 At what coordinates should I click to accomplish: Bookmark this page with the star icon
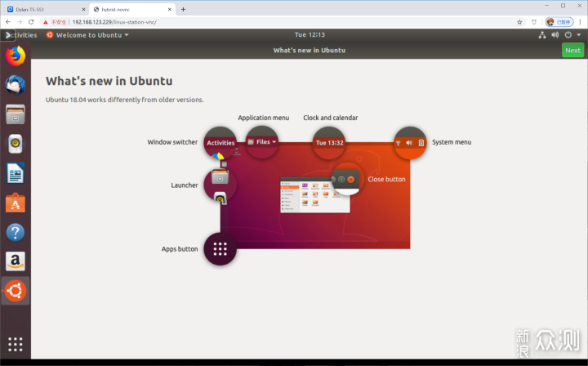(519, 22)
